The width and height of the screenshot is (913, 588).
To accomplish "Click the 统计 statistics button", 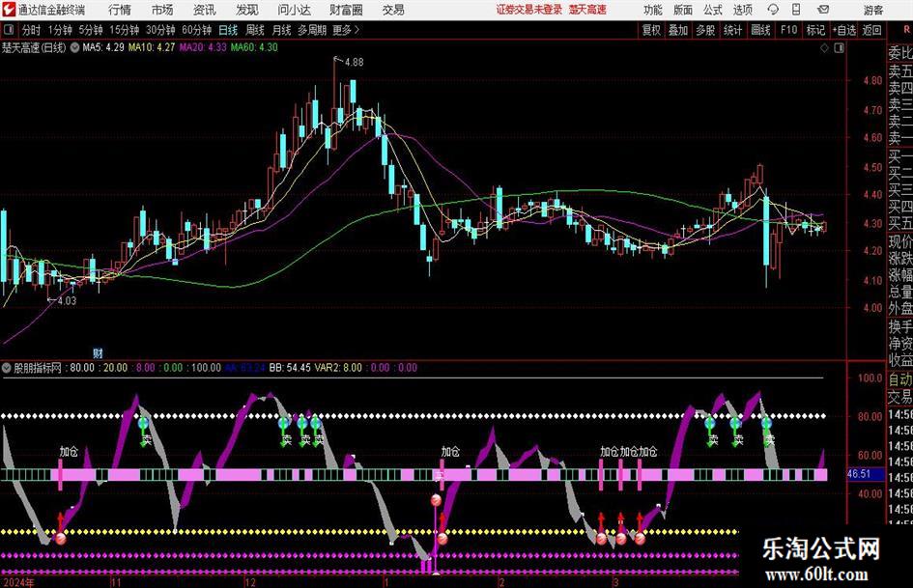I will click(732, 30).
